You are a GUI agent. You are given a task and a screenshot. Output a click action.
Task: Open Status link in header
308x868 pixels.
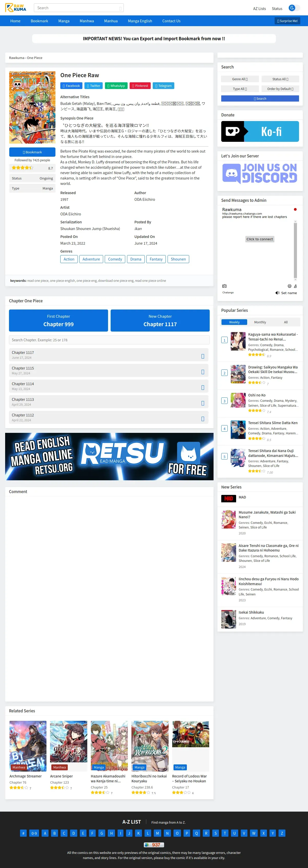click(277, 8)
